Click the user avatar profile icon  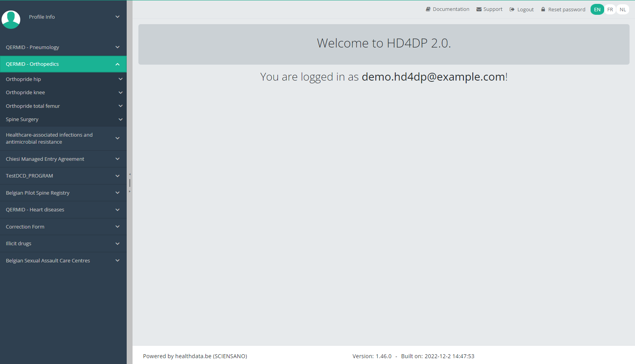click(x=11, y=19)
